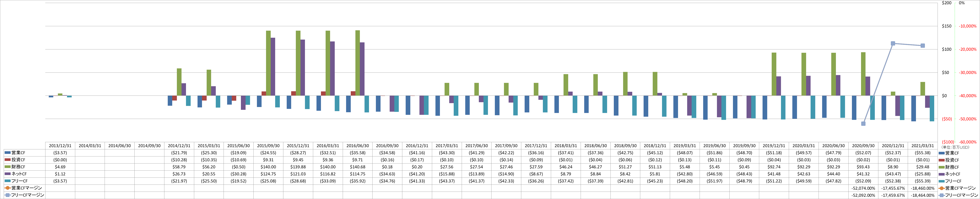Select the 2018/09/30 date column header
The width and height of the screenshot is (980, 199).
(625, 146)
